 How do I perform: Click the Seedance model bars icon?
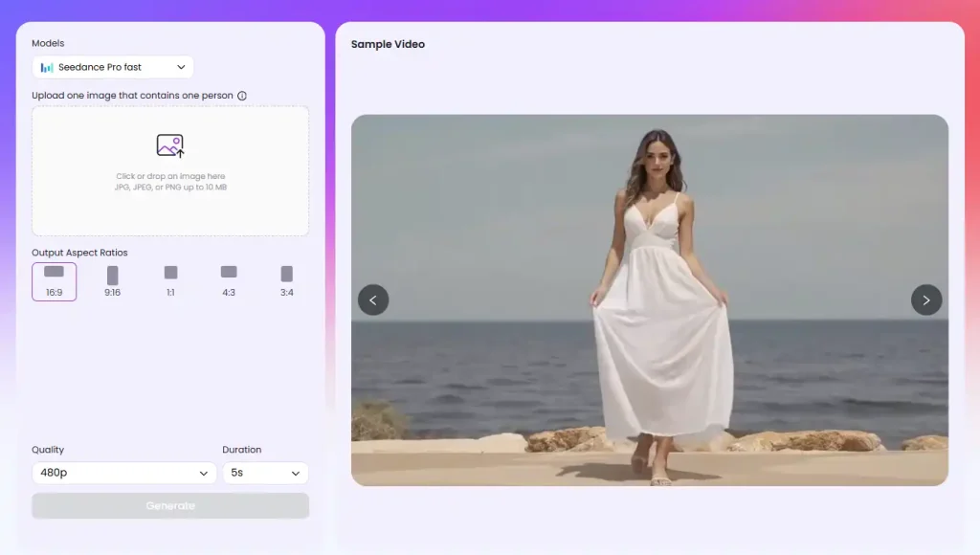[47, 67]
